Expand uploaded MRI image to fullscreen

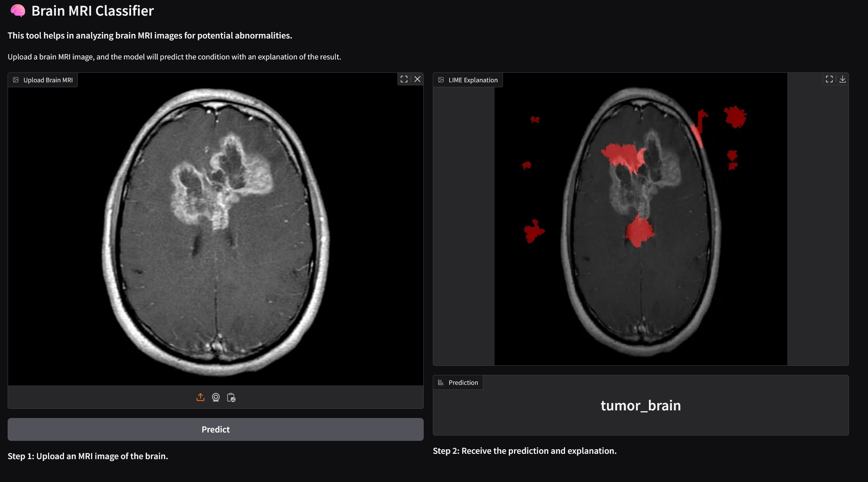[x=404, y=79]
